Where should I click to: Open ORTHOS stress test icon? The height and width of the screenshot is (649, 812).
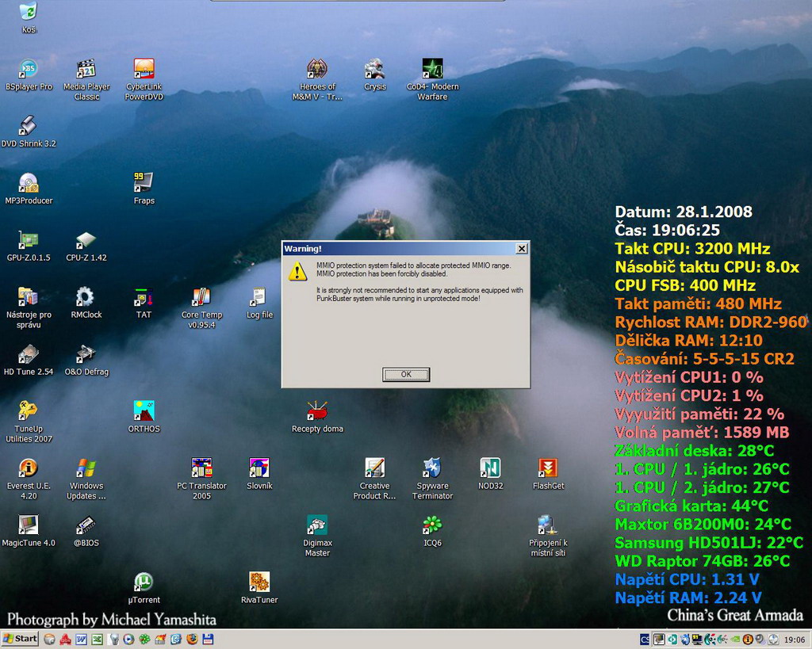(x=144, y=411)
